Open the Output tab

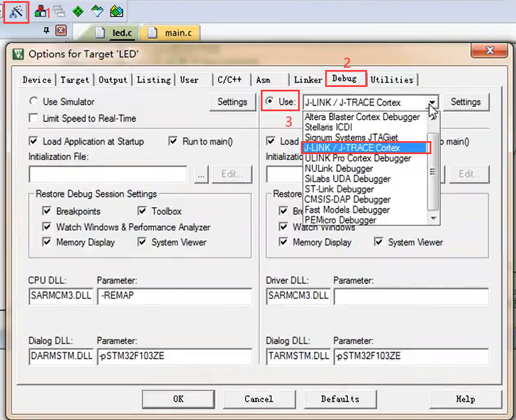[113, 80]
